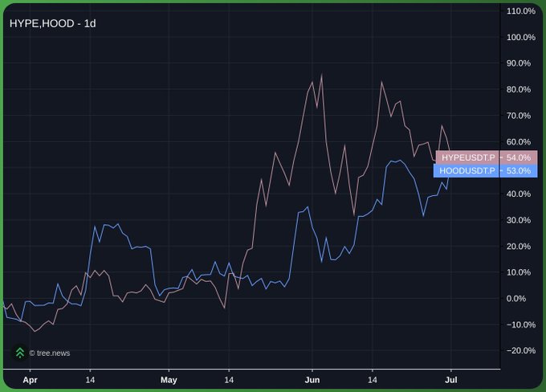Click the Jul date label
The image size is (546, 392).
click(451, 380)
